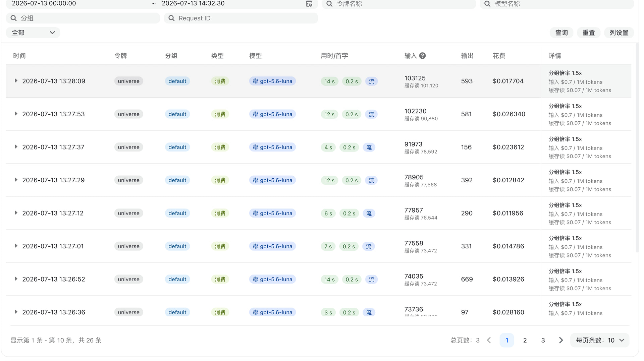
Task: Go to the next page arrow
Action: (x=561, y=340)
